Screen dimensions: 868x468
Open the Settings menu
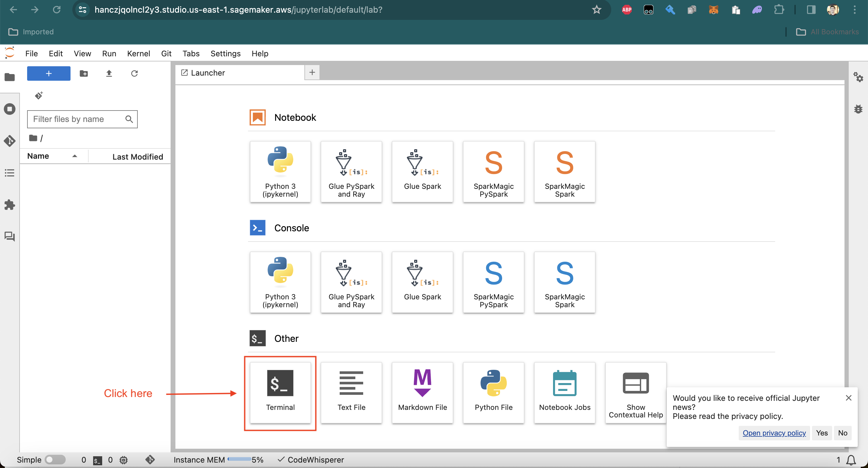[225, 54]
